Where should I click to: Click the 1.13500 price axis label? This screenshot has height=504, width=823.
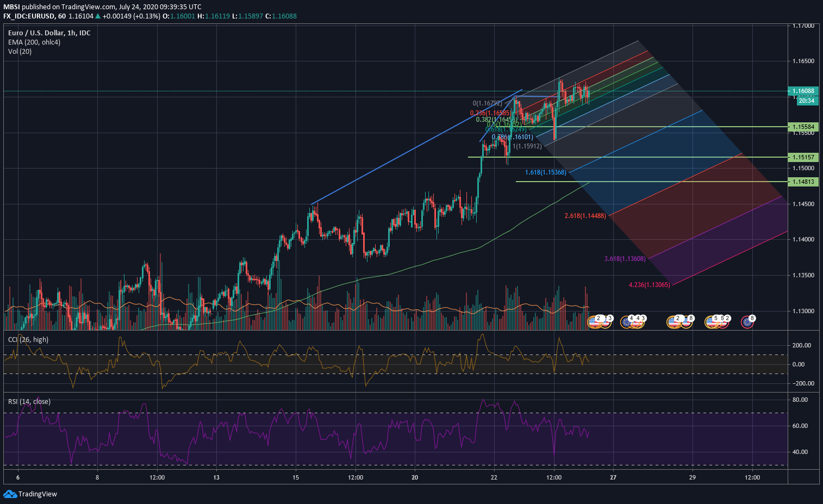tap(803, 275)
